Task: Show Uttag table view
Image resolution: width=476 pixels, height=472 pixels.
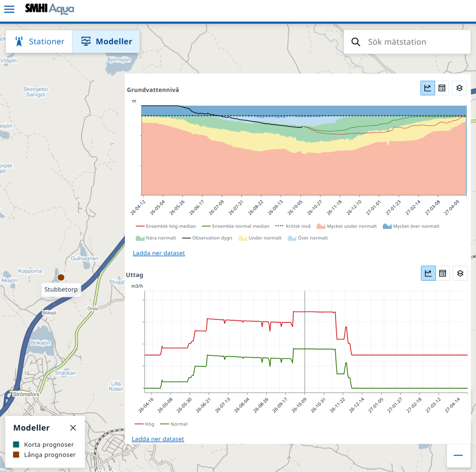Action: (x=442, y=273)
